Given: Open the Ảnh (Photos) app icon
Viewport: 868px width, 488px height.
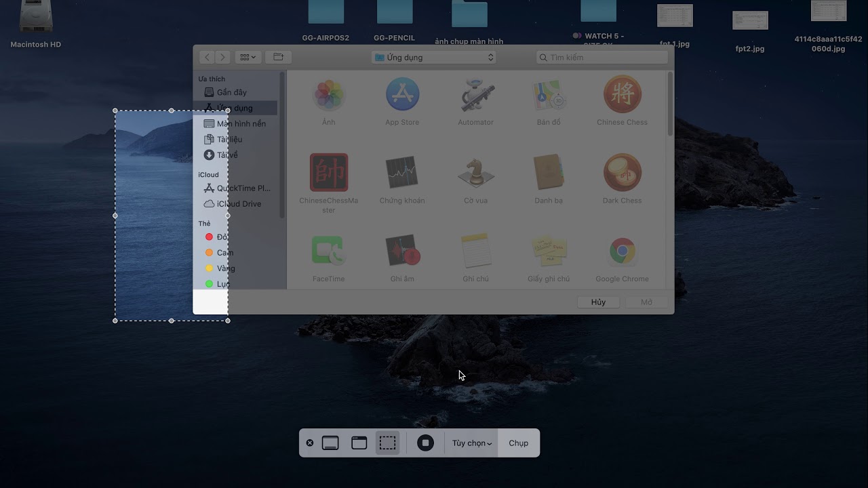Looking at the screenshot, I should pos(329,95).
